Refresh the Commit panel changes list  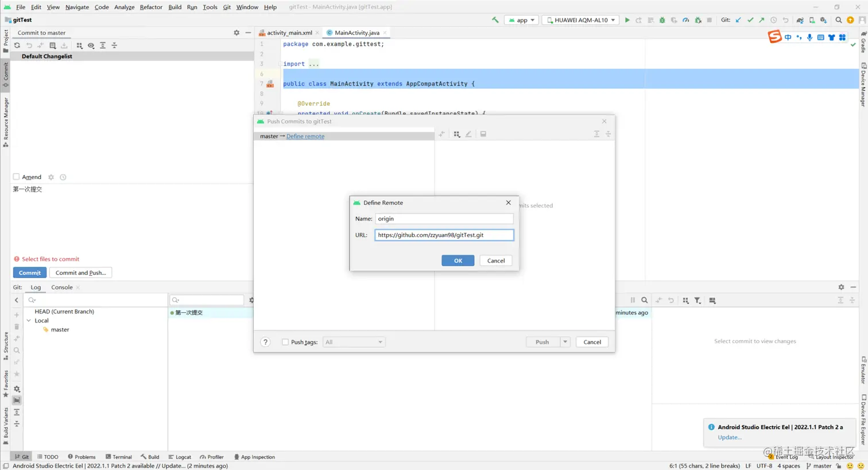pos(17,45)
